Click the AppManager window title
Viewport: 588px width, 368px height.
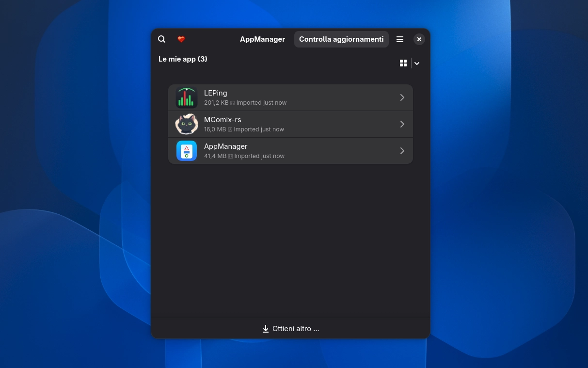pos(262,39)
